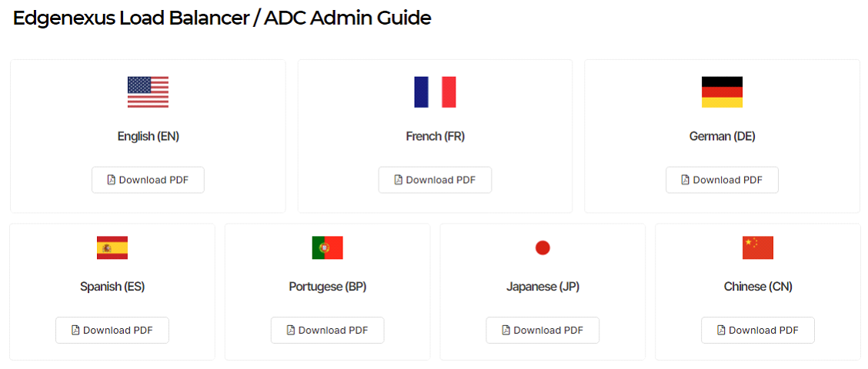Download the Spanish (ES) PDF guide
868x369 pixels.
coord(112,331)
